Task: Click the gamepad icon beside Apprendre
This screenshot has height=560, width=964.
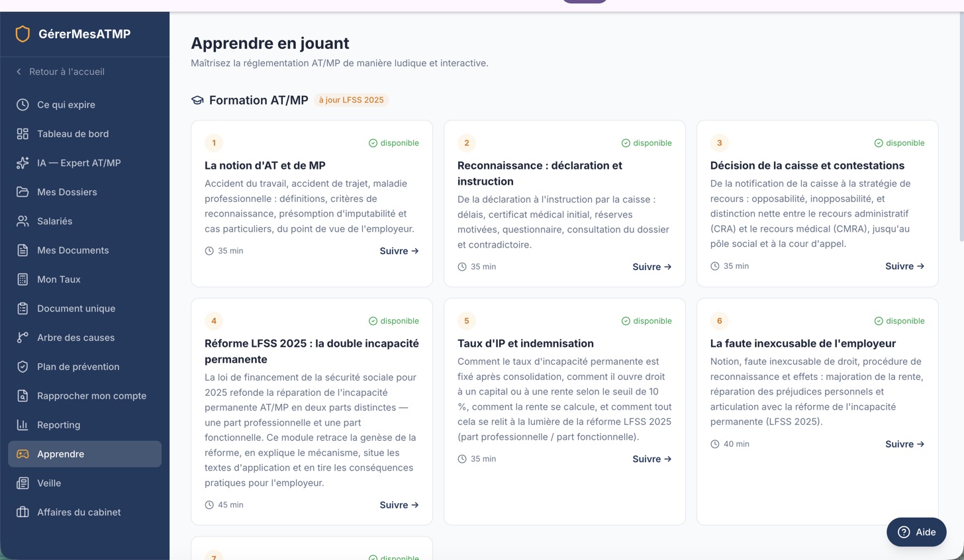Action: (23, 454)
